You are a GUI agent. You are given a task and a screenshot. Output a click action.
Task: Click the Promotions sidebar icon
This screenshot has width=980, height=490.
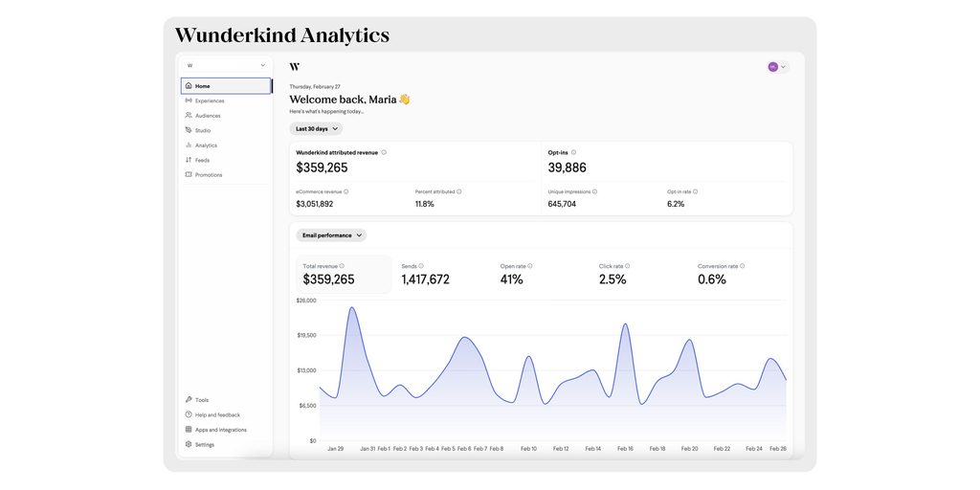[189, 175]
